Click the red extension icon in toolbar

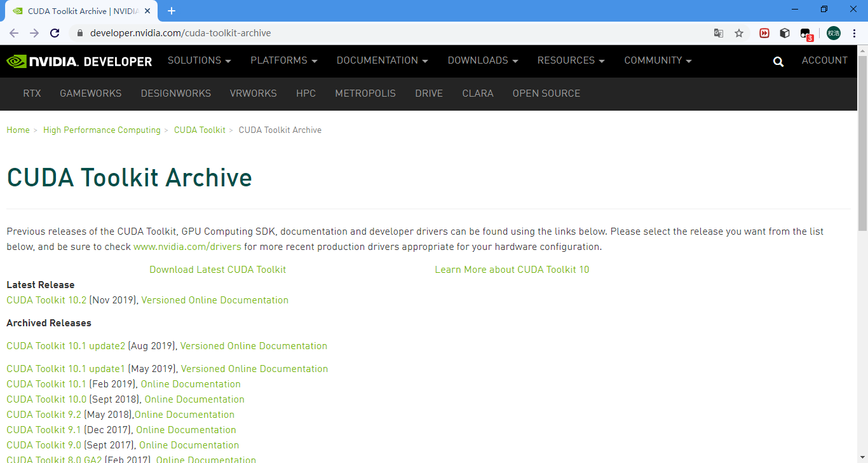764,33
